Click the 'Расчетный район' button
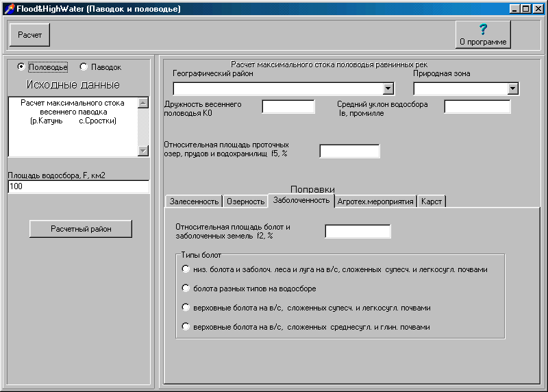This screenshot has width=548, height=392. 81,229
